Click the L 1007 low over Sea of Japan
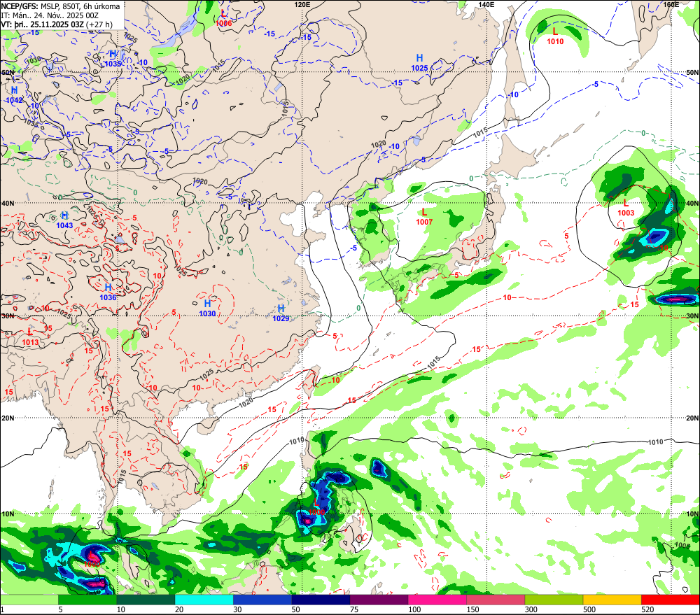Screen dimensions: 700x615 point(424,217)
